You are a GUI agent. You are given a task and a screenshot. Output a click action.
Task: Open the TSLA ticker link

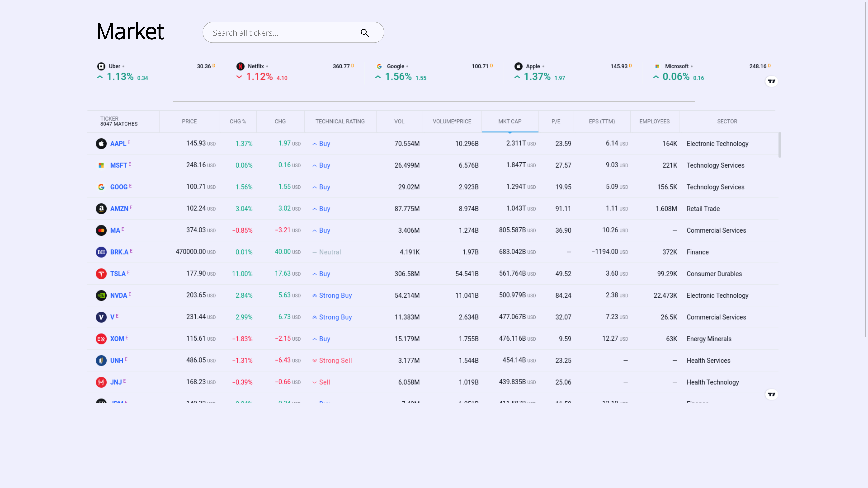coord(118,274)
